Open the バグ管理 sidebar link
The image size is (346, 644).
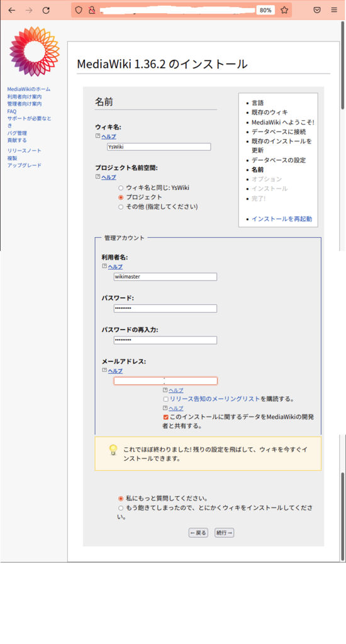[17, 133]
